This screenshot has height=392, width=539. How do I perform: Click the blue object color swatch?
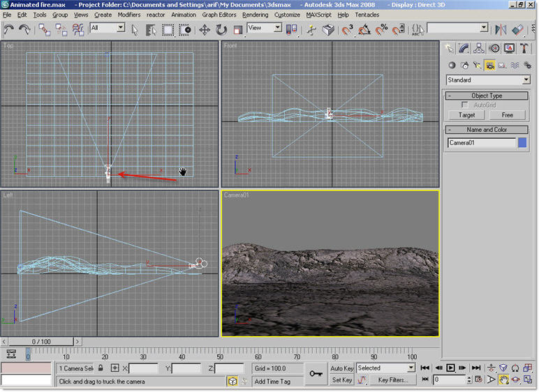tap(522, 143)
